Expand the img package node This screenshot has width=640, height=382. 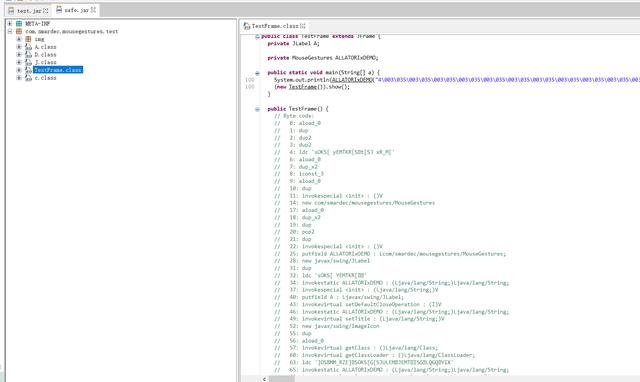(x=19, y=39)
